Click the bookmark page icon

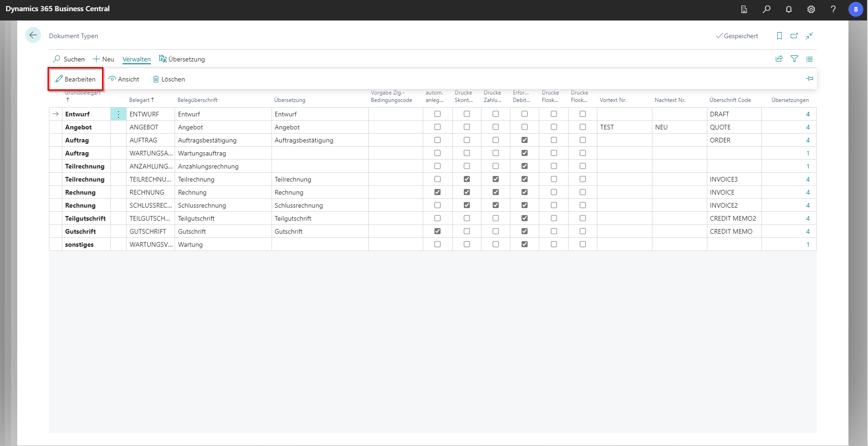click(x=780, y=36)
